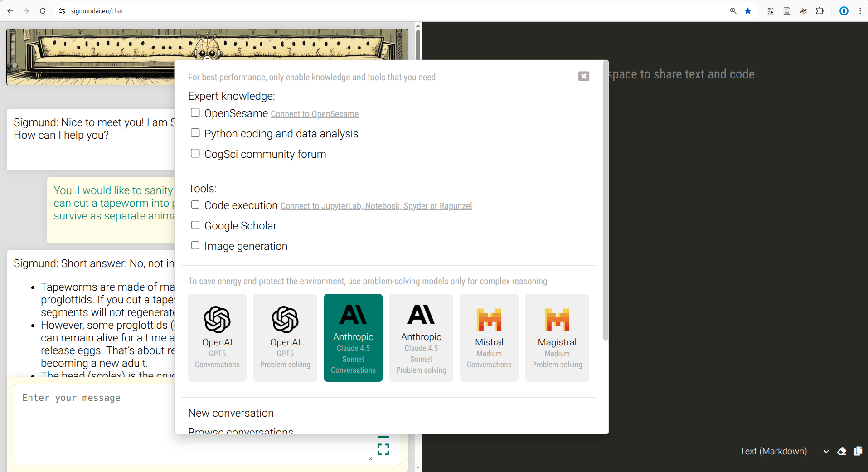868x472 pixels.
Task: Click the eraser icon to clear workspace
Action: [x=842, y=451]
